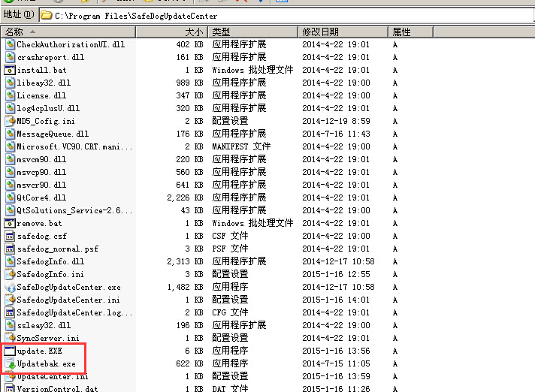
Task: Select the MessageQueue.dll file icon
Action: [x=11, y=134]
